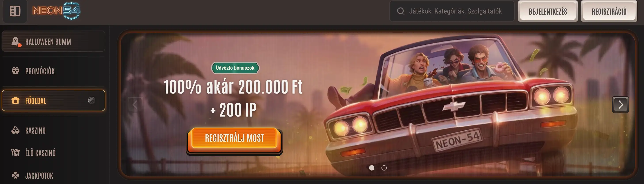The height and width of the screenshot is (184, 644).
Task: Go back with left banner chevron
Action: (135, 105)
